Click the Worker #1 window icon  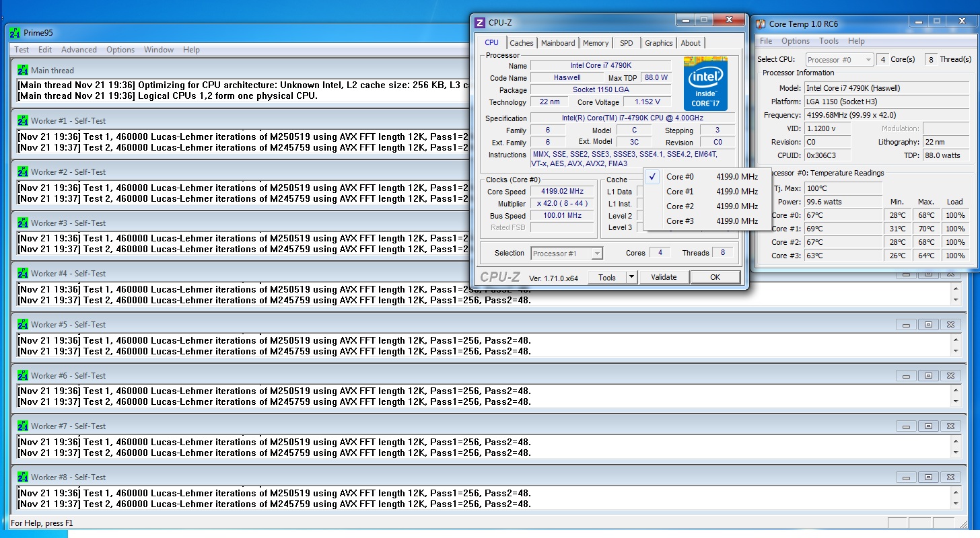click(23, 121)
